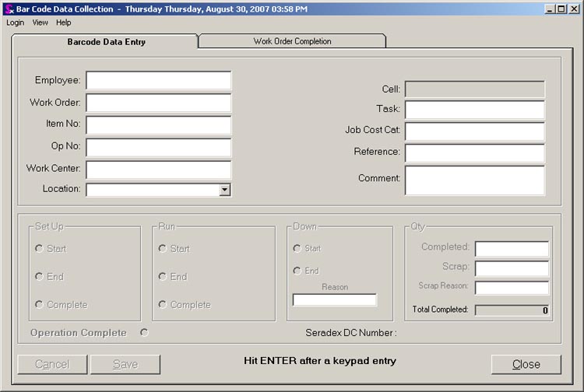This screenshot has width=584, height=392.
Task: Open the View menu
Action: (x=40, y=23)
